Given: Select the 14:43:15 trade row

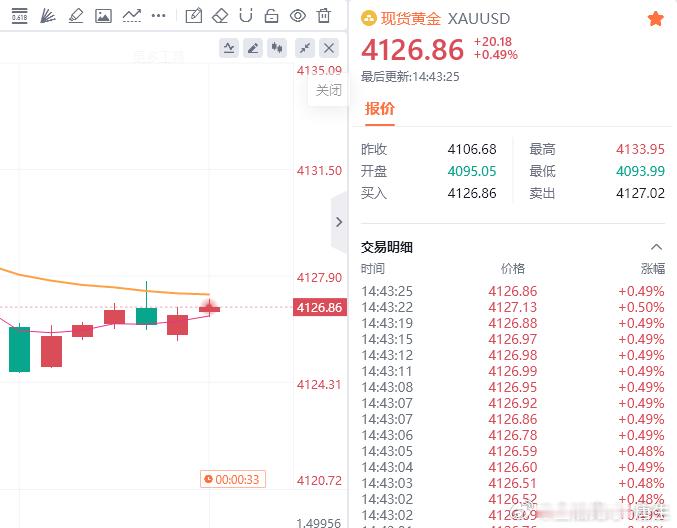Looking at the screenshot, I should pos(513,339).
